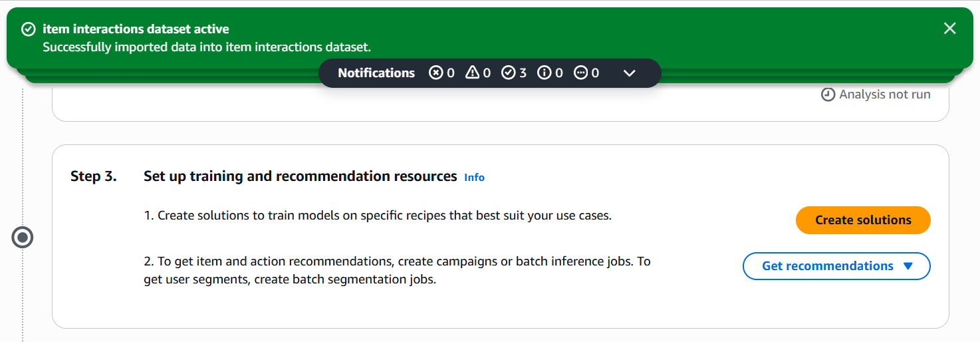Click the "Set up training and recommendation resources" heading
This screenshot has width=980, height=342.
300,176
